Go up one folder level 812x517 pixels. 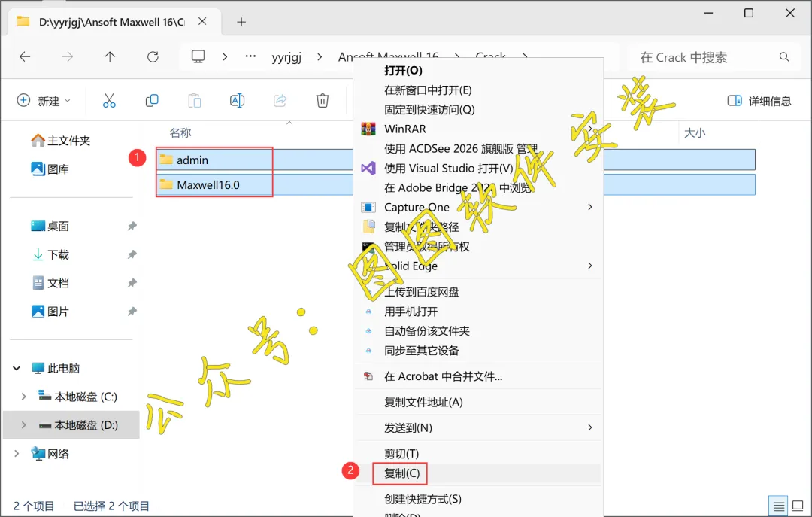110,56
